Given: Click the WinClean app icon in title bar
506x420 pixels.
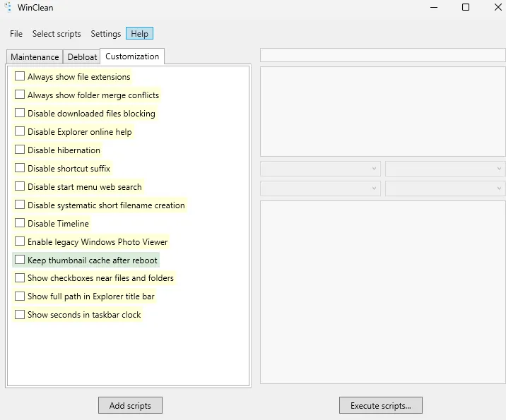Looking at the screenshot, I should tap(8, 8).
